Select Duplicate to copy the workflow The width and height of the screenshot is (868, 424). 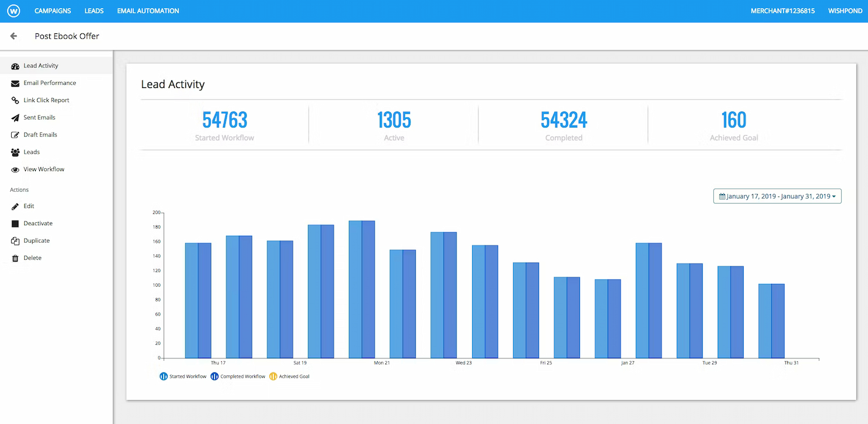coord(36,240)
